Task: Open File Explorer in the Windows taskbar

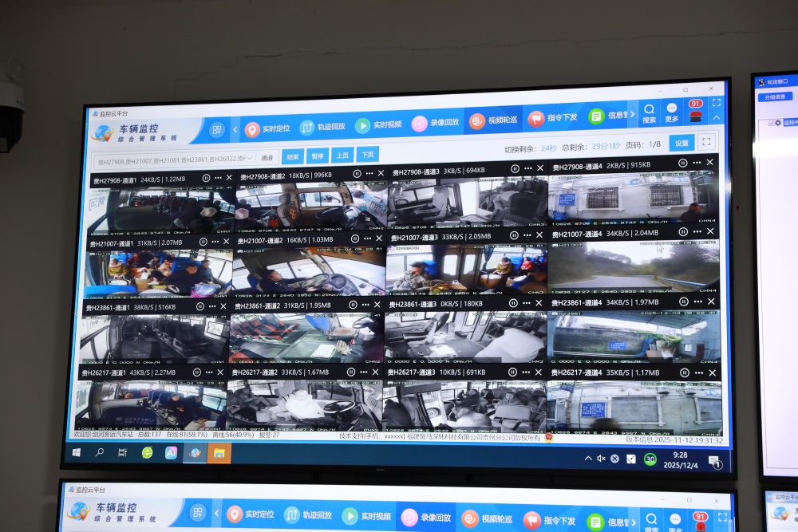Action: 219,452
